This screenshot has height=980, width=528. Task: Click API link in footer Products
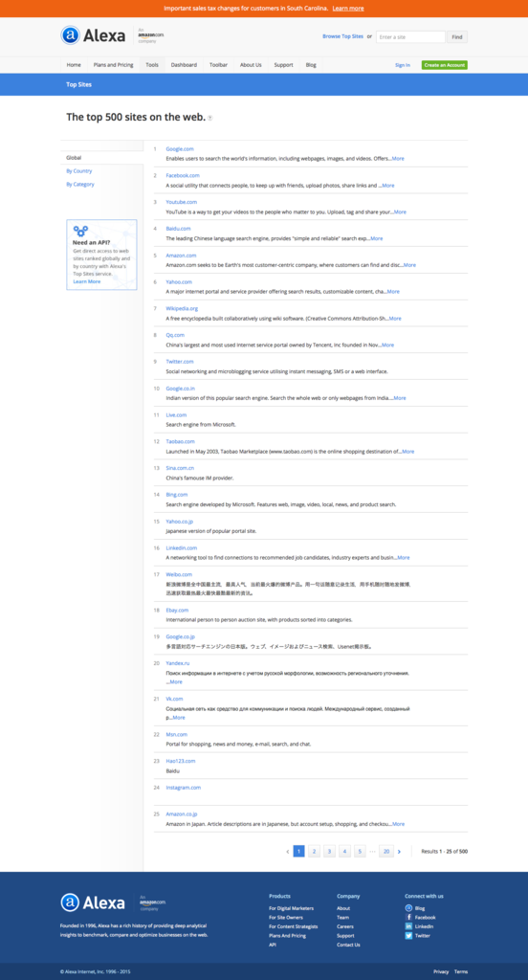tap(273, 945)
